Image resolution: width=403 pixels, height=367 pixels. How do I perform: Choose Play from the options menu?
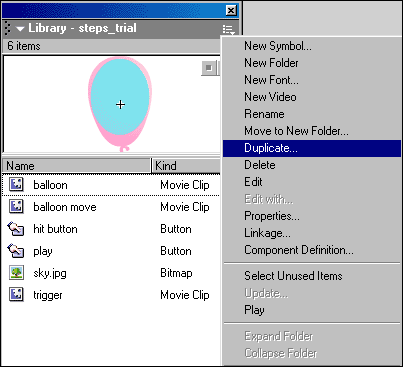(254, 310)
